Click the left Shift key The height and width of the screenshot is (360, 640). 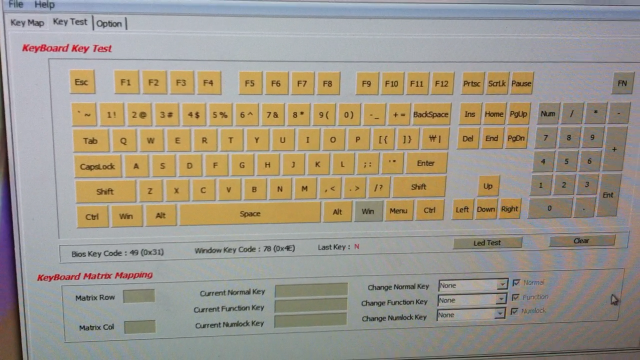point(105,191)
